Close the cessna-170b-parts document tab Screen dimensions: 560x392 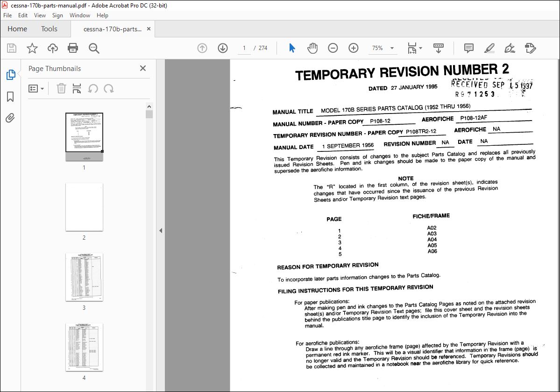149,29
